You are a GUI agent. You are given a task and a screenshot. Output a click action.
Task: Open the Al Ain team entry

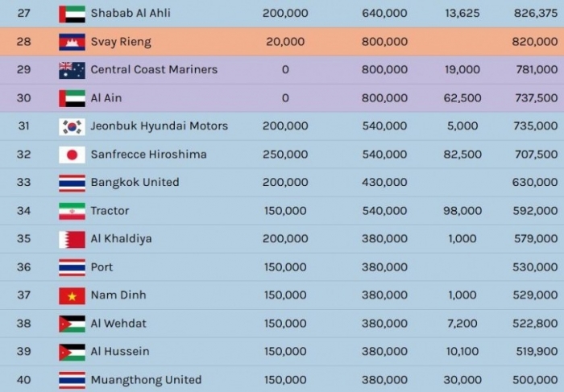tap(106, 97)
